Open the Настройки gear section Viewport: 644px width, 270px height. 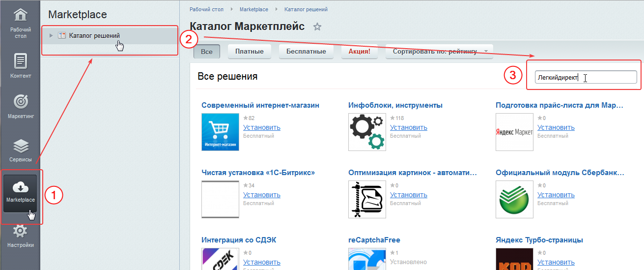click(x=21, y=236)
